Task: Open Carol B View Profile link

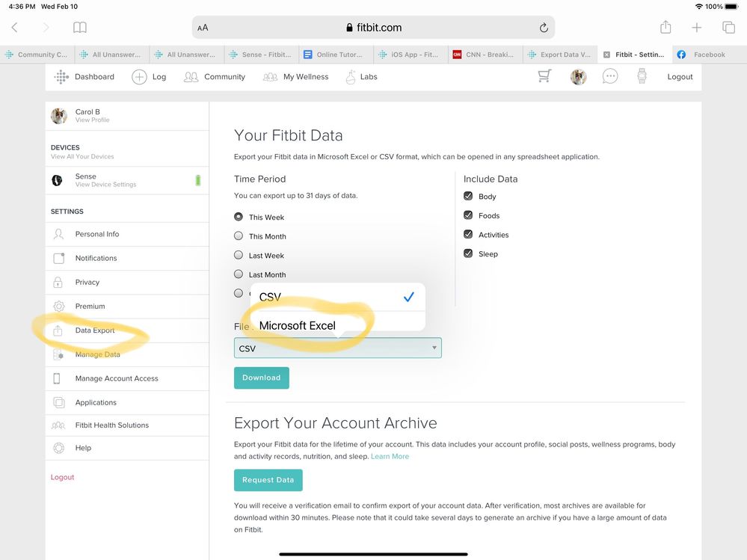Action: click(127, 116)
